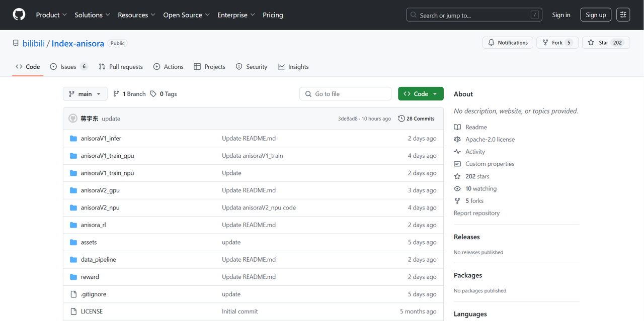
Task: Open the Releases heading link
Action: [467, 237]
